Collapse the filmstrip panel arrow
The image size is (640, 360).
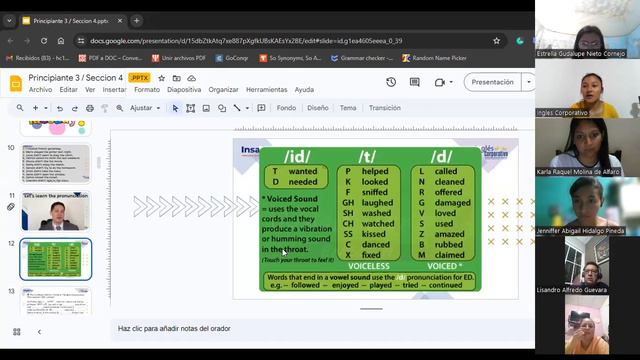tap(39, 332)
